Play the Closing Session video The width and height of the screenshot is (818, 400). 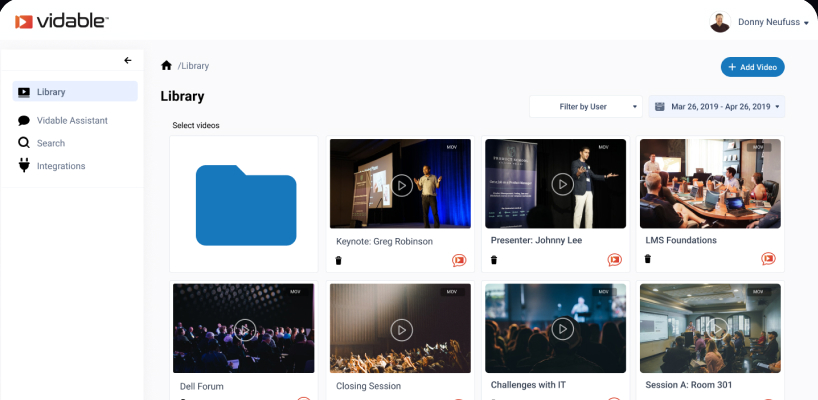pos(401,330)
